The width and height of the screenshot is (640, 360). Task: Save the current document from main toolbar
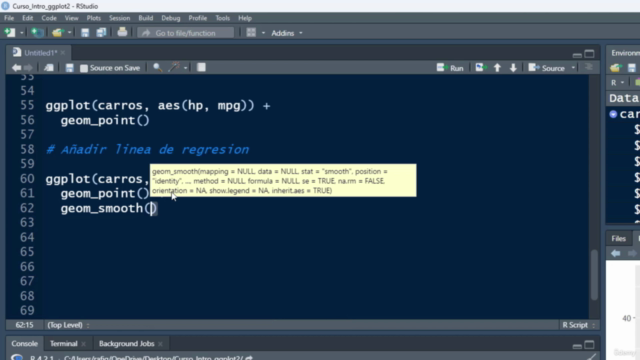click(85, 33)
